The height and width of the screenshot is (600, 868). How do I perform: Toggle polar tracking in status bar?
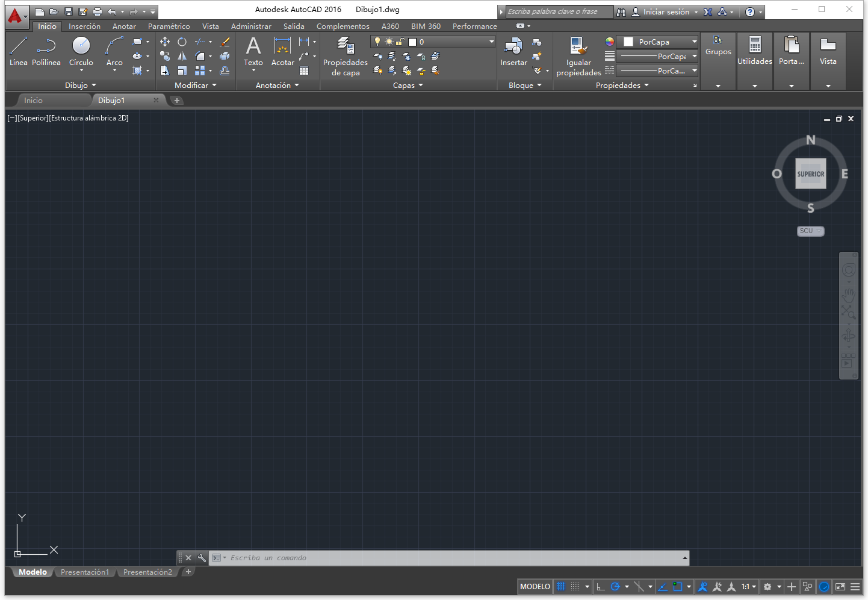[x=615, y=587]
